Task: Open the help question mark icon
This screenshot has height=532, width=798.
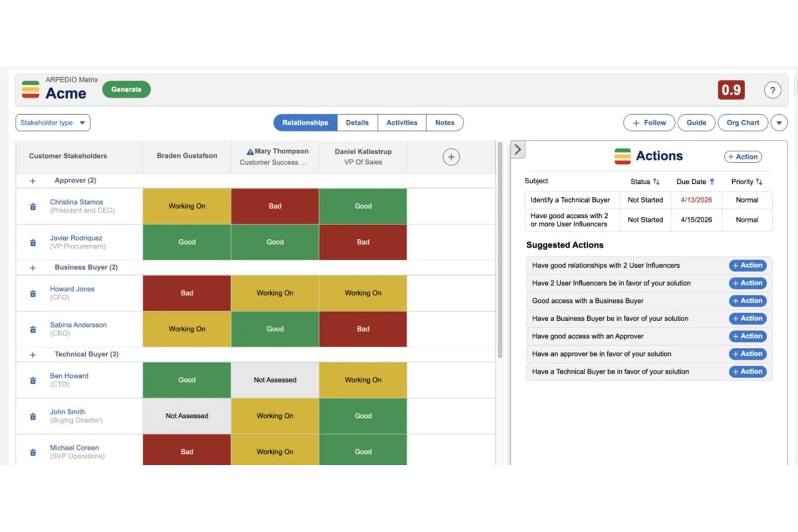Action: [773, 90]
